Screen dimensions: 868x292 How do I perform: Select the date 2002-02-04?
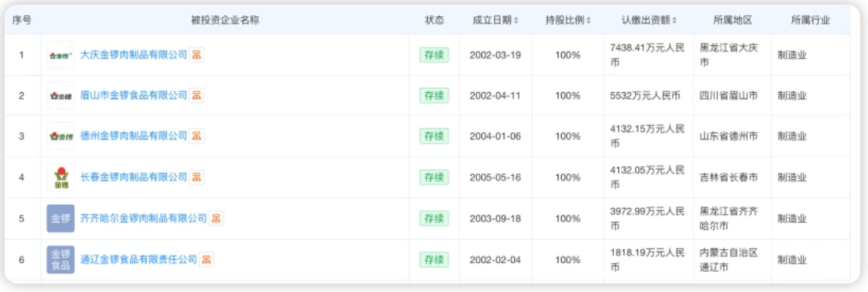(495, 259)
